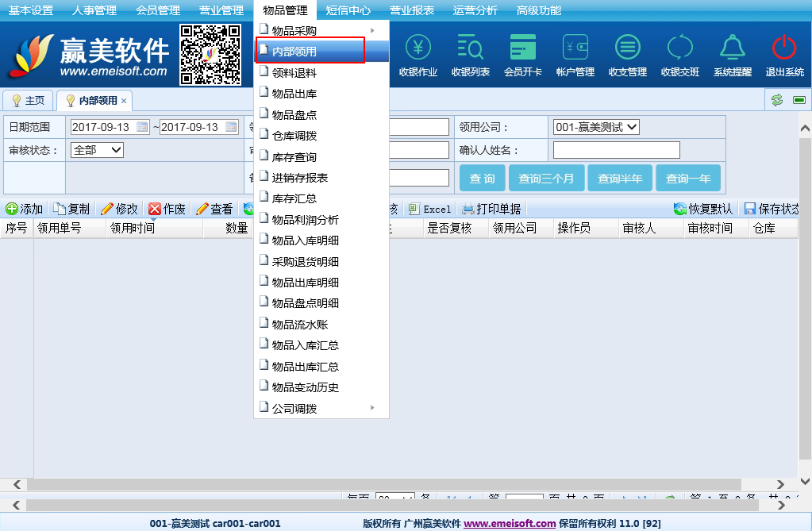Click the red 退出系统 power icon
Viewport: 812px width, 531px height.
(784, 48)
